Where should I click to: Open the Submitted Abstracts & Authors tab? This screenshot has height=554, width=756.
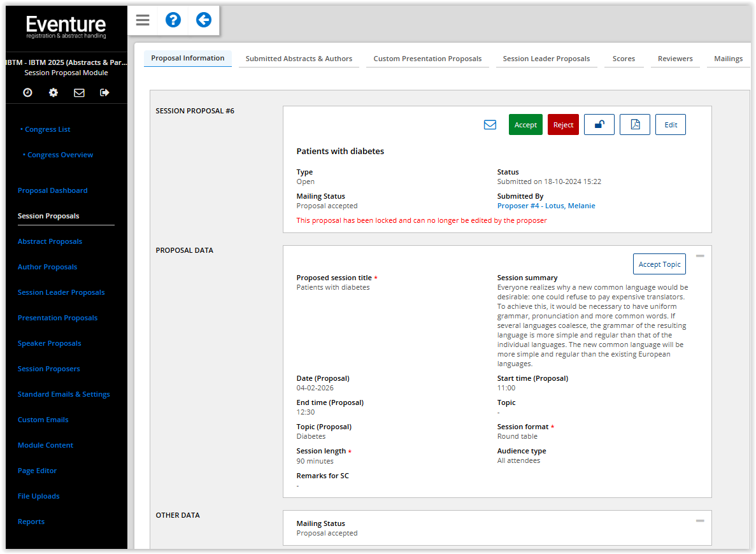coord(299,59)
